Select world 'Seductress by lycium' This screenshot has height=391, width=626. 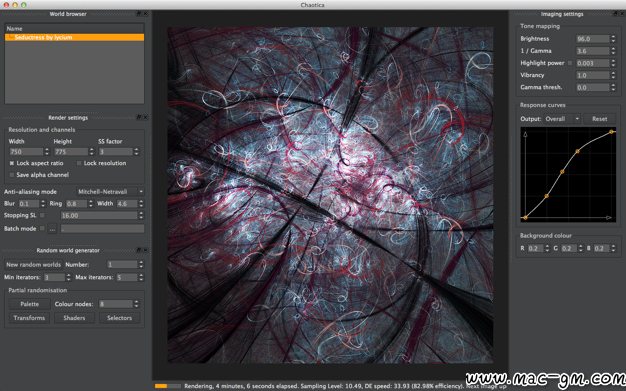pos(74,37)
